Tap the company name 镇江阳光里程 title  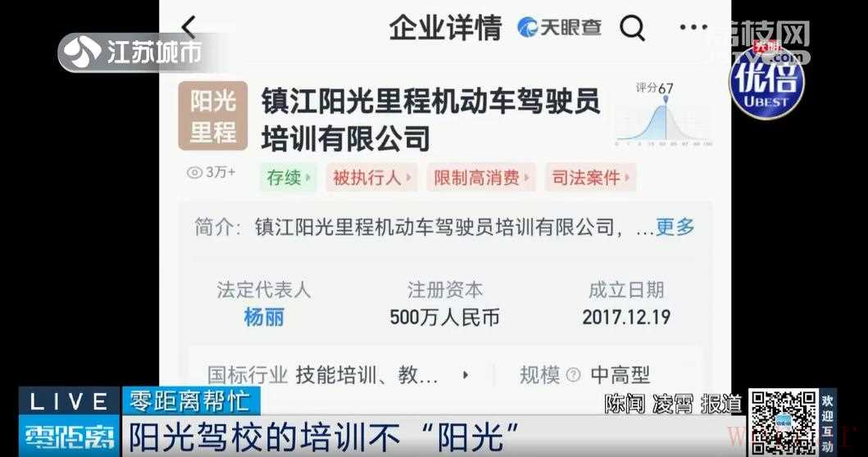430,119
